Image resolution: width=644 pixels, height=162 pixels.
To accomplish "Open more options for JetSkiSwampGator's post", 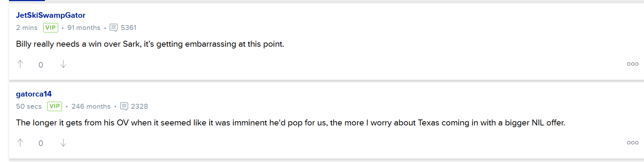I will [633, 64].
